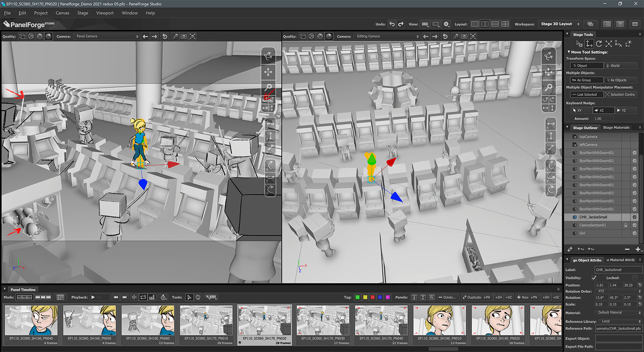Open the Viewport menu
This screenshot has width=644, height=352.
105,13
